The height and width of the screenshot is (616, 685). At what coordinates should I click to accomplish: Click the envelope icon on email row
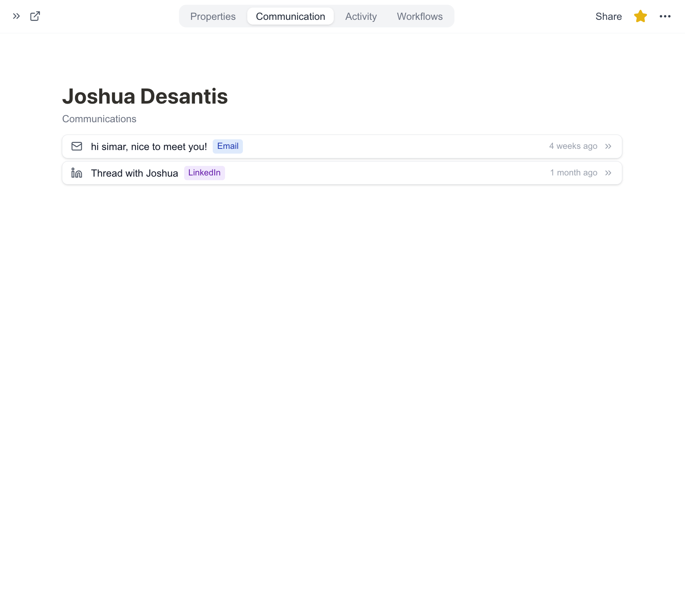tap(77, 146)
